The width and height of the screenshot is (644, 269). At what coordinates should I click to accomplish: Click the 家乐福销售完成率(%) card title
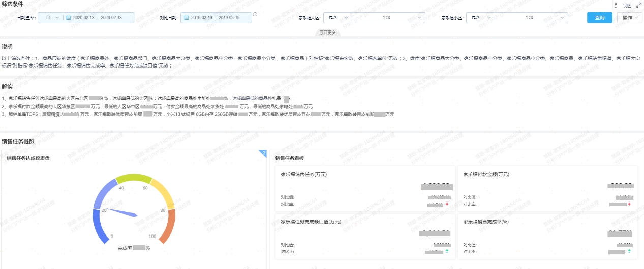click(486, 222)
